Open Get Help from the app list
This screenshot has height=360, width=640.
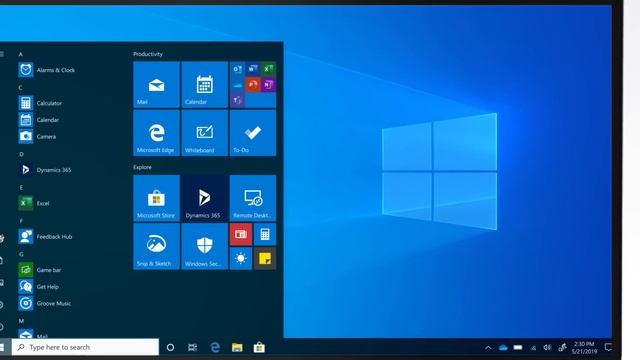tap(39, 287)
